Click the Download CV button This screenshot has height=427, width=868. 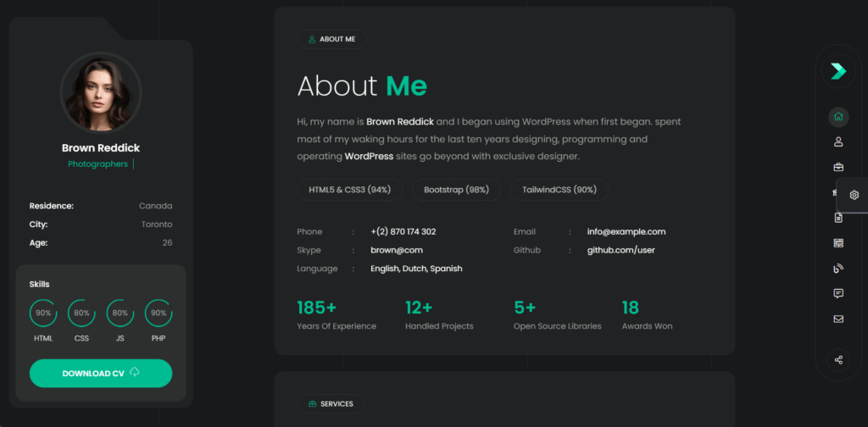pyautogui.click(x=101, y=374)
